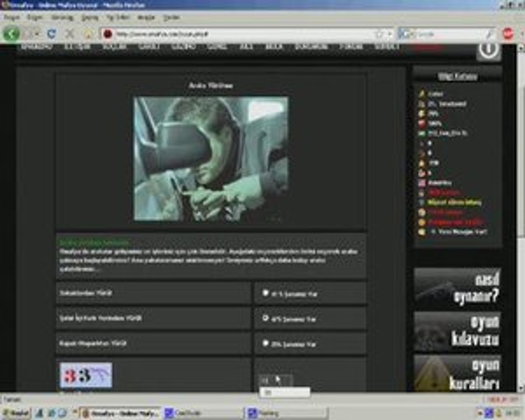Expand the address bar URL history dropdown
This screenshot has height=420, width=525.
[390, 34]
